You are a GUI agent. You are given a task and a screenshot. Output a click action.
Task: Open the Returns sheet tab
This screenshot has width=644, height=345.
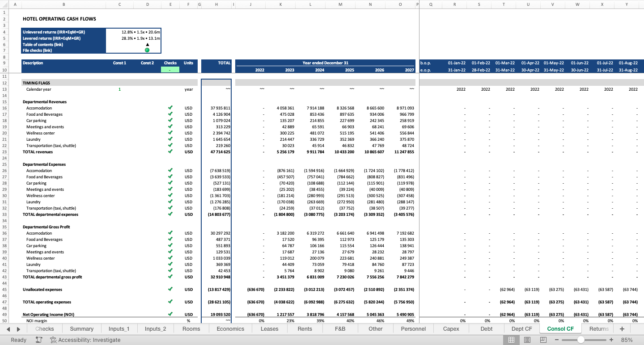click(599, 328)
